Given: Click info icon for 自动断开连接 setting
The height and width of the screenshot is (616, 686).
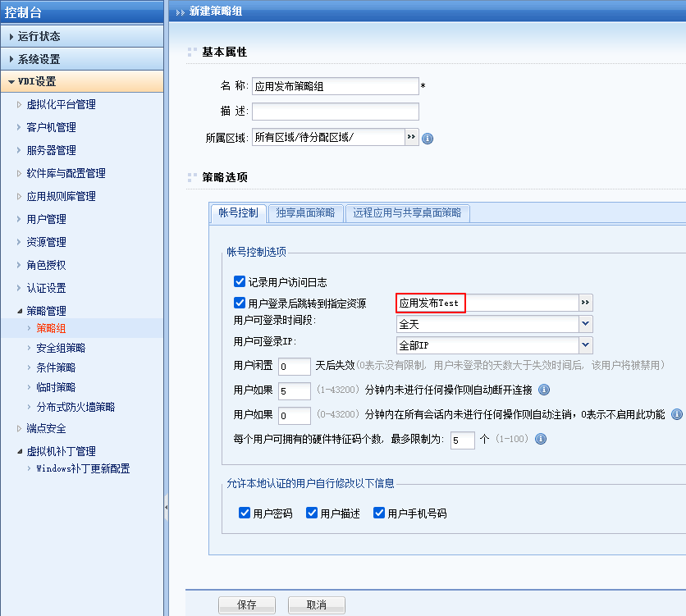Looking at the screenshot, I should 543,390.
